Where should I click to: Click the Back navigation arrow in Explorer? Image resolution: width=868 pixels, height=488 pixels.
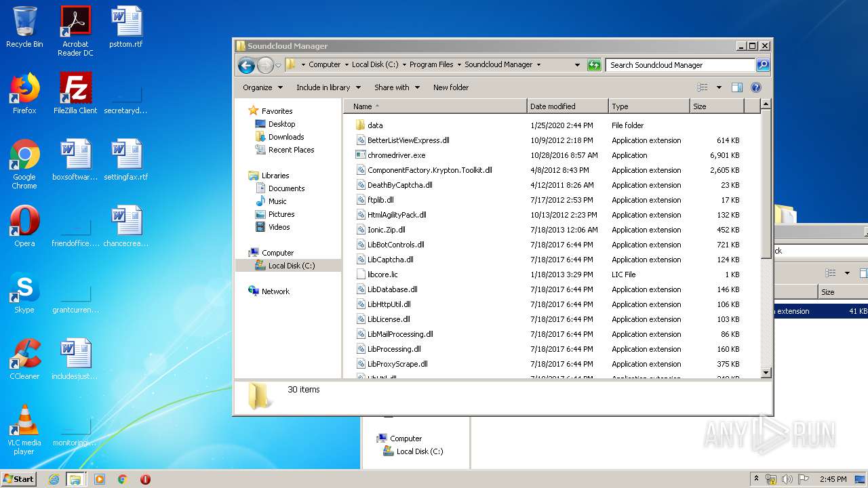click(x=246, y=65)
